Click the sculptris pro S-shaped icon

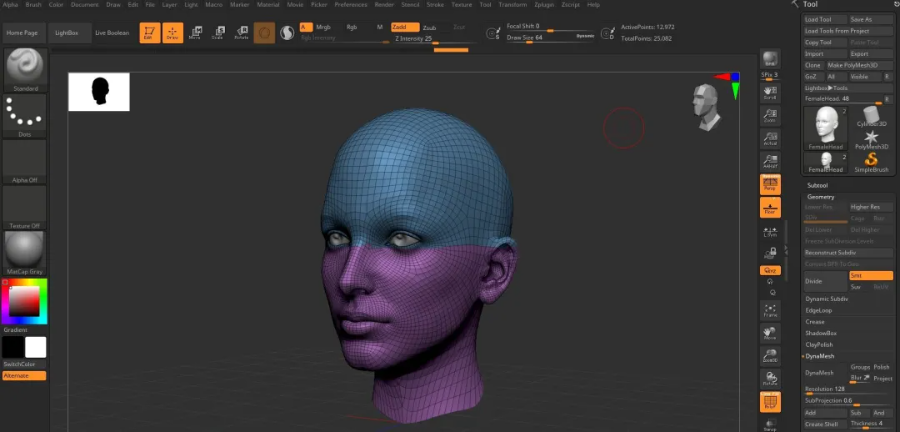point(287,33)
